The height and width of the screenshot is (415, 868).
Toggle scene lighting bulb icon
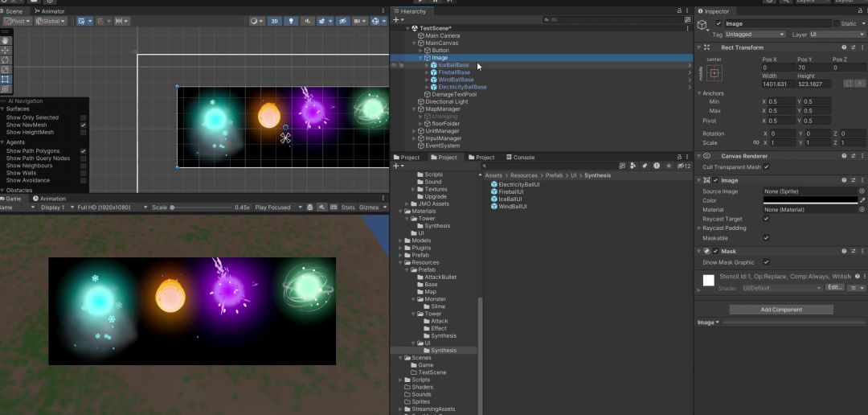(292, 21)
